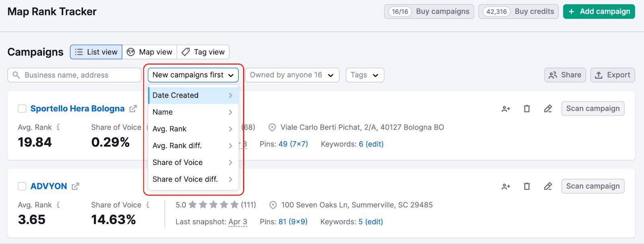The width and height of the screenshot is (644, 244).
Task: Click add user icon for Sportello Hera Bologna
Action: 506,108
